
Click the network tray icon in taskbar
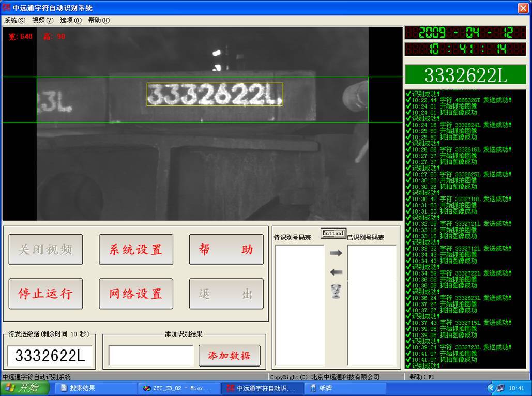pos(500,388)
